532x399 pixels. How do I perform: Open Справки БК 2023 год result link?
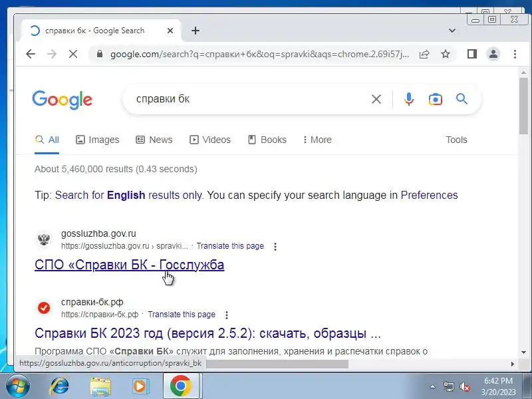click(x=207, y=333)
